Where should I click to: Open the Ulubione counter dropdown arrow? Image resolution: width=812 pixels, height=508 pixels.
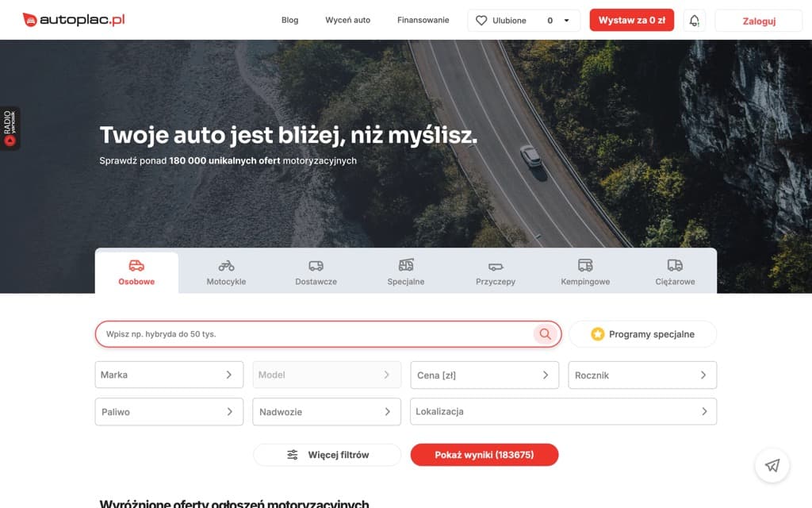(x=565, y=20)
